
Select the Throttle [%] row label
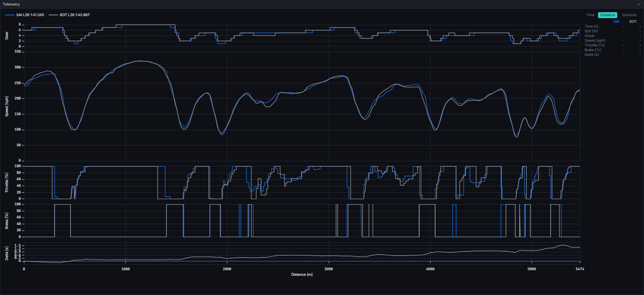click(x=594, y=45)
